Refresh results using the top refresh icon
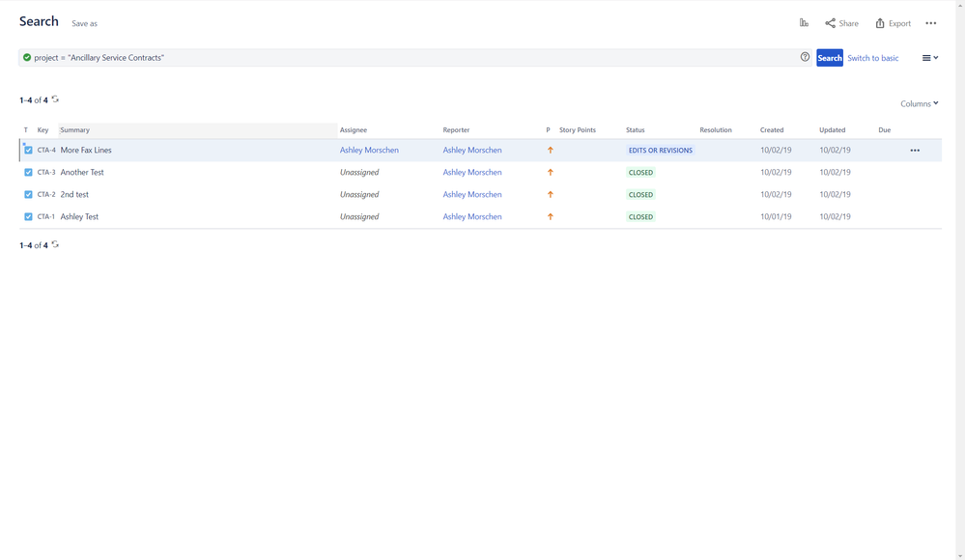This screenshot has width=965, height=560. [x=55, y=99]
